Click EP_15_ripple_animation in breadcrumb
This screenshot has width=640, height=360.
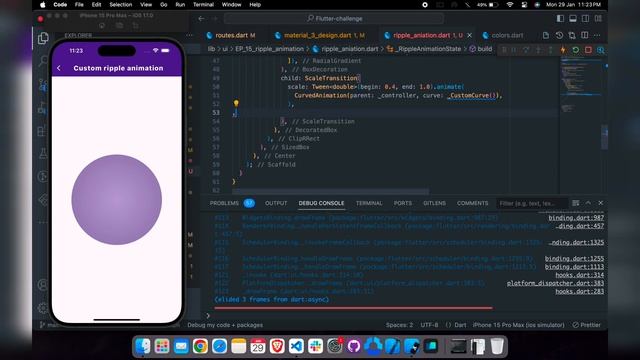pyautogui.click(x=269, y=49)
